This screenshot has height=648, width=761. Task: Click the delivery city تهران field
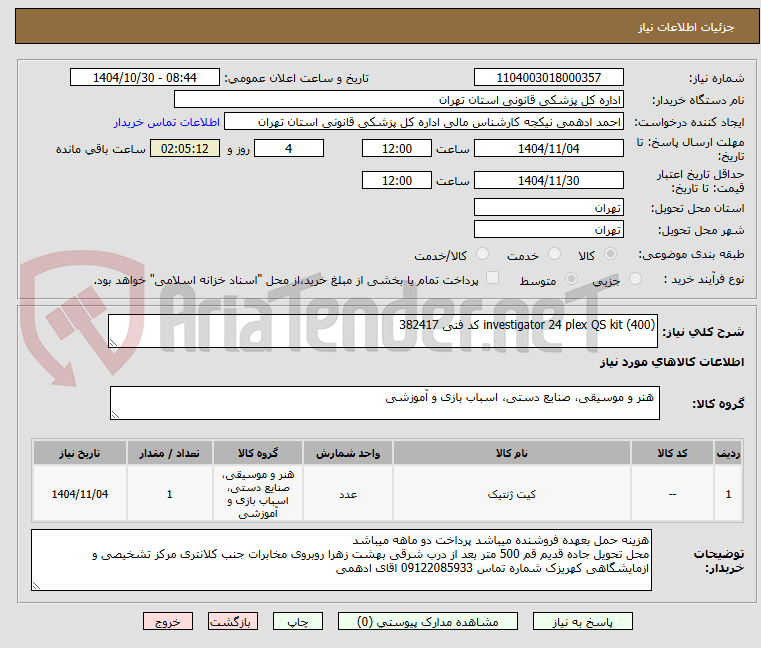pyautogui.click(x=549, y=230)
